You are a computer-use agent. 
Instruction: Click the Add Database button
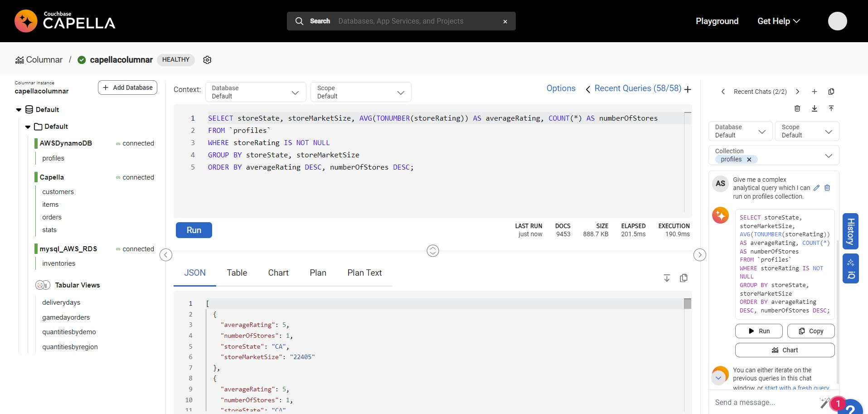click(127, 88)
